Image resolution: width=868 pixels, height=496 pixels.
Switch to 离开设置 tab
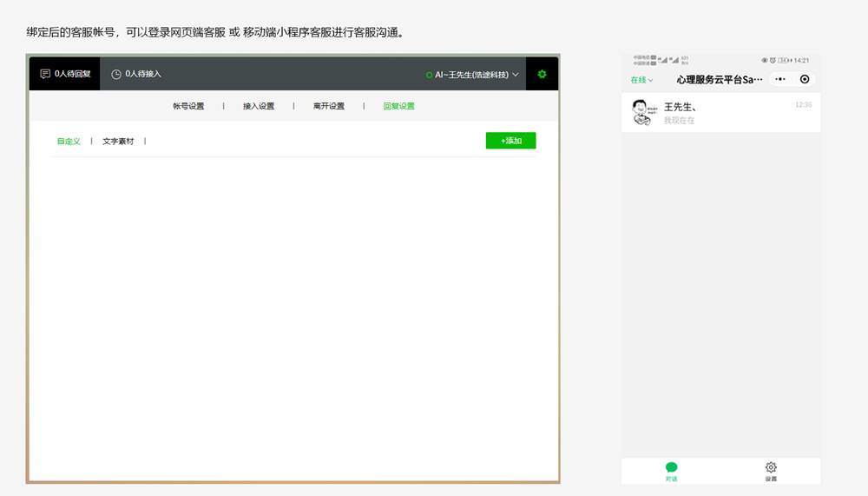point(329,106)
